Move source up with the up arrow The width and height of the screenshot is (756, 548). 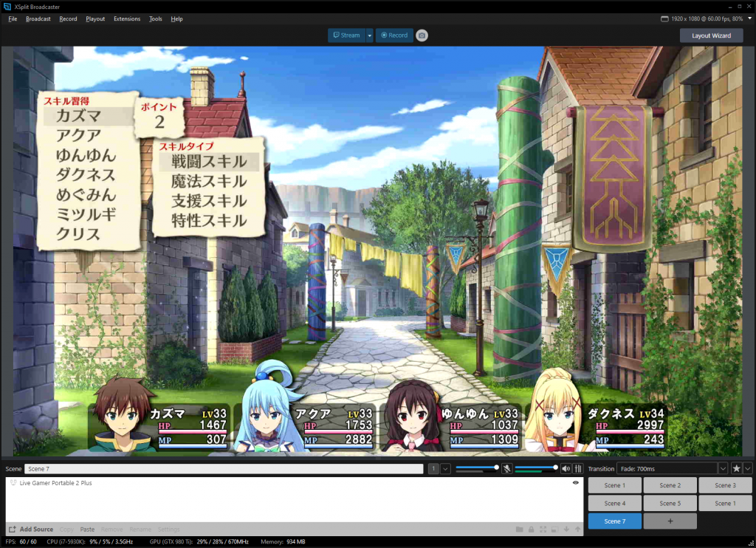click(577, 530)
